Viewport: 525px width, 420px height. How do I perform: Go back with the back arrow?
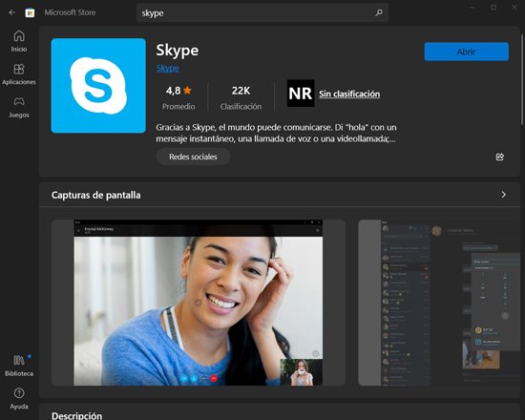(12, 12)
